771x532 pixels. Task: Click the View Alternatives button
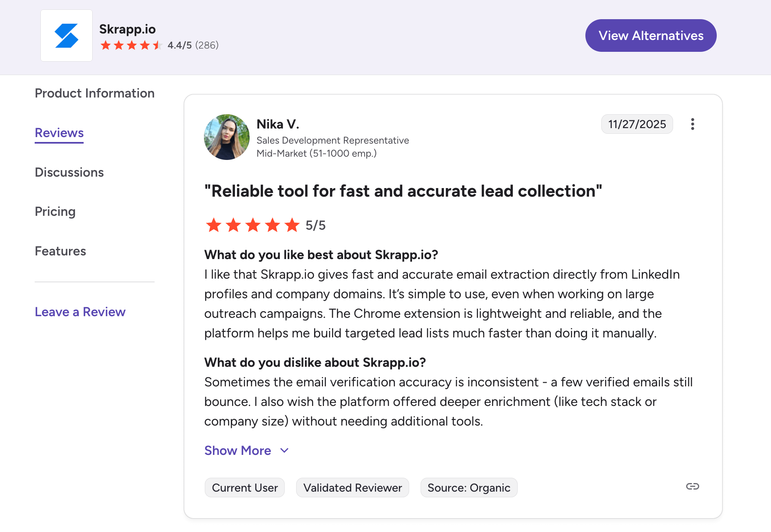(650, 35)
